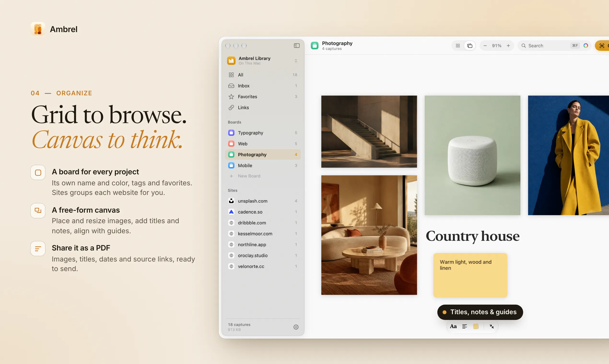Select the warm living room image

tap(369, 235)
